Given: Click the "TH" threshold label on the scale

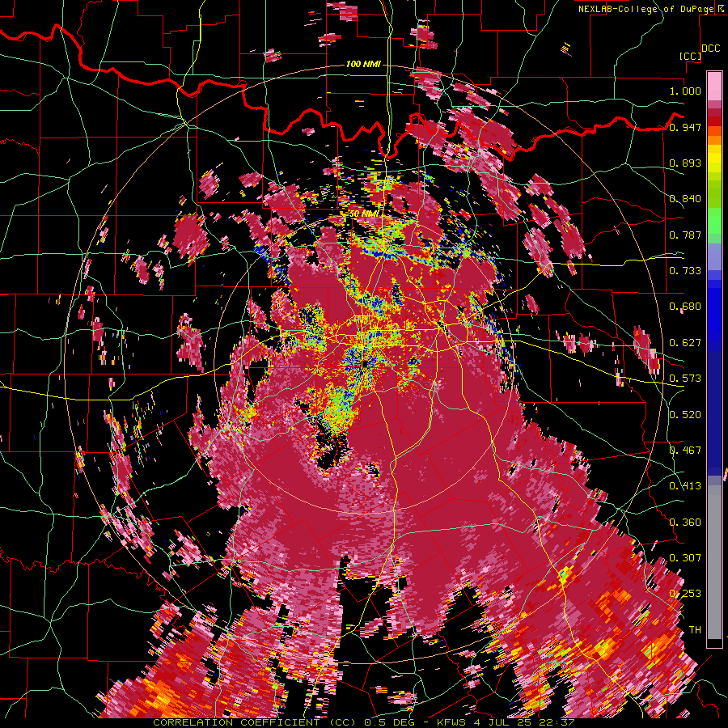Looking at the screenshot, I should tap(695, 630).
